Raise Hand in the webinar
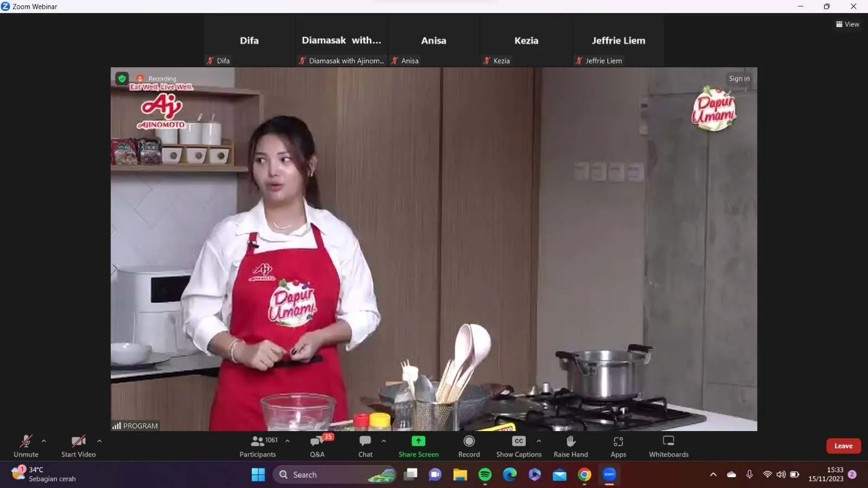This screenshot has width=868, height=488. (x=571, y=446)
